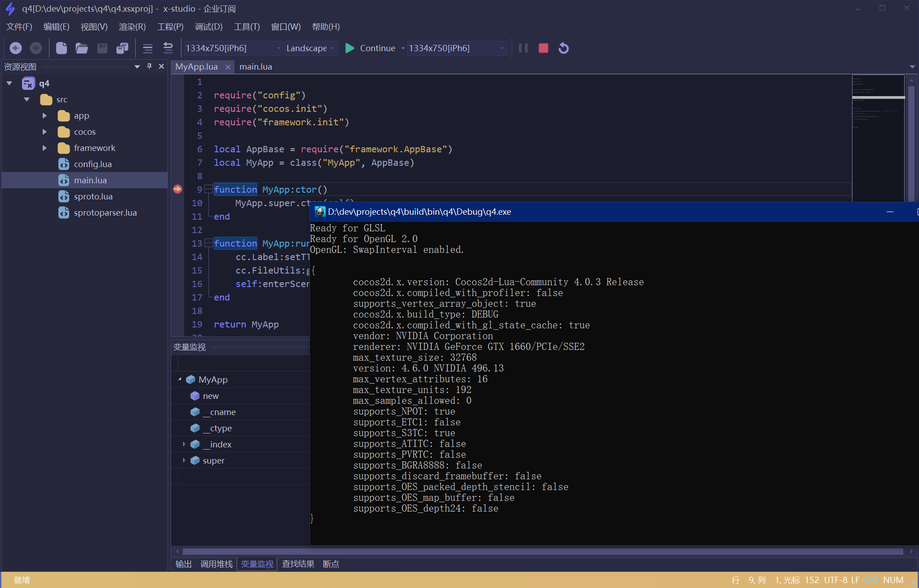Screen dimensions: 919x588
Task: Toggle pin on the 资源视图 panel
Action: point(150,66)
